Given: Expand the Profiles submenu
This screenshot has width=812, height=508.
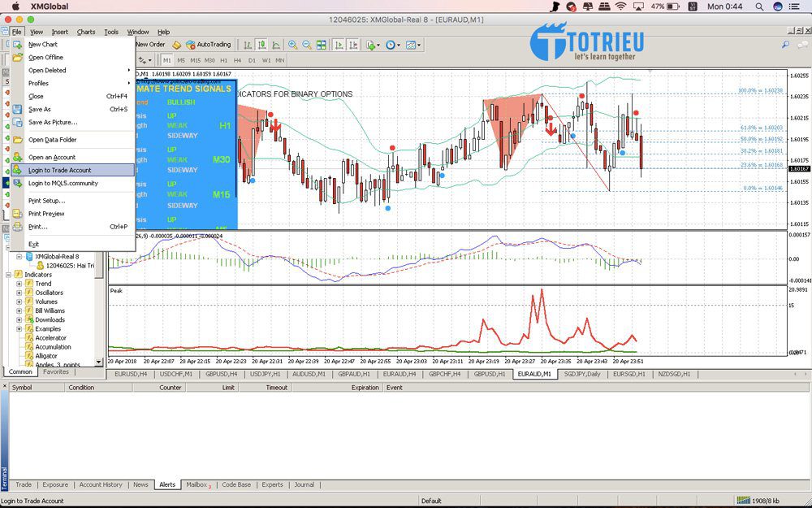Looking at the screenshot, I should click(73, 84).
